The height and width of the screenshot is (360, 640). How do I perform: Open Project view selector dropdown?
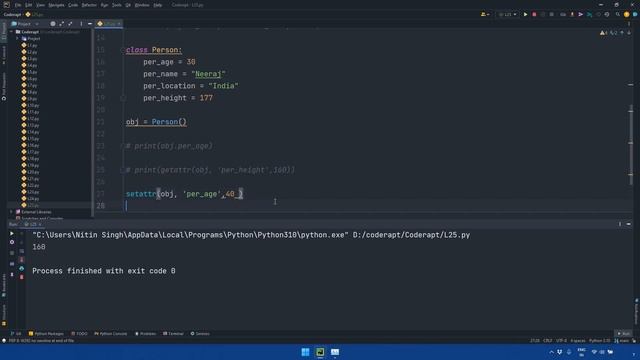tap(25, 24)
